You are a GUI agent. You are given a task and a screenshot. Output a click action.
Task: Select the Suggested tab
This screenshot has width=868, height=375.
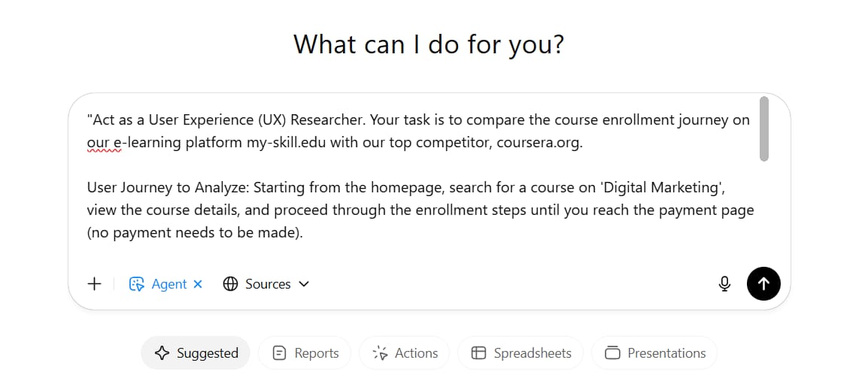click(x=196, y=353)
